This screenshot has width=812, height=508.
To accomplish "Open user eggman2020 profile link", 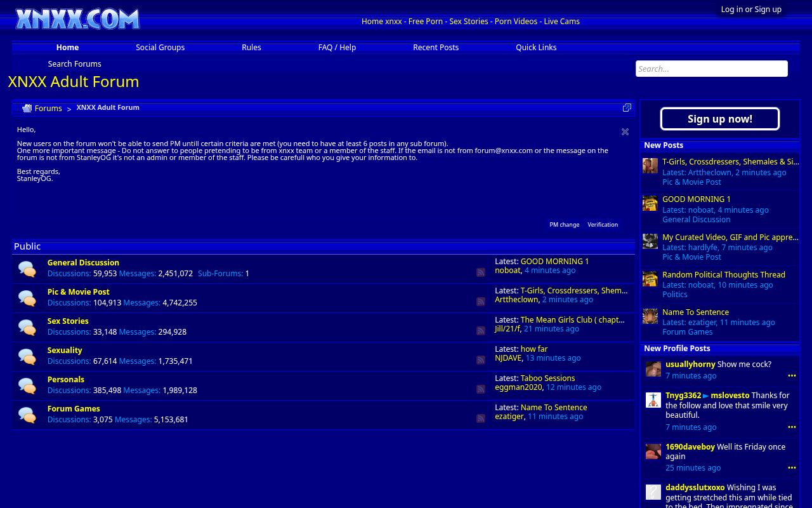I will pyautogui.click(x=518, y=387).
